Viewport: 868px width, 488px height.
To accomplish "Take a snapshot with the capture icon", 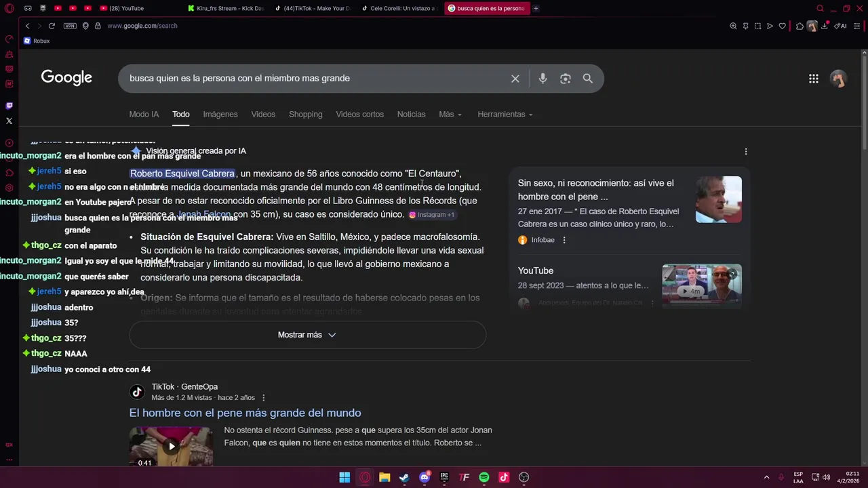I will coord(757,26).
